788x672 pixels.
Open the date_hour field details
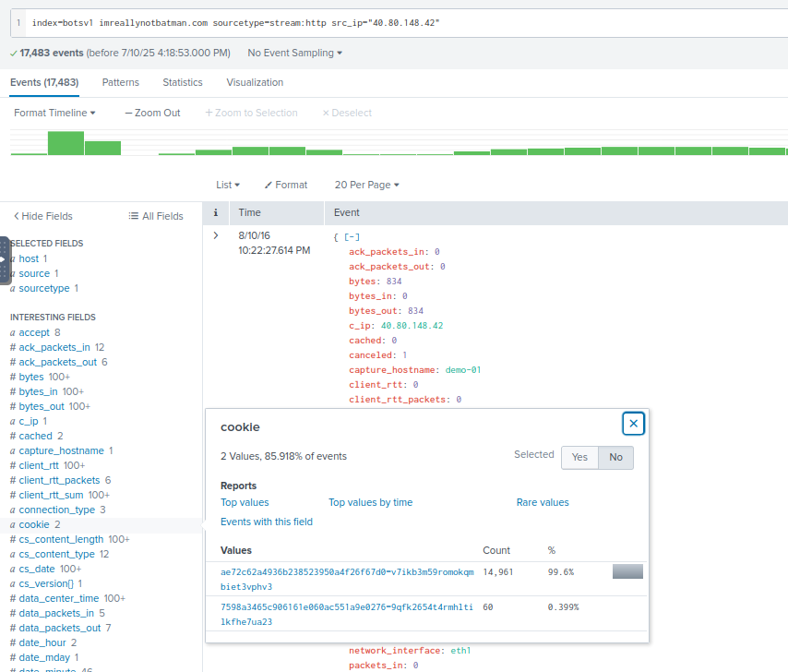[42, 642]
